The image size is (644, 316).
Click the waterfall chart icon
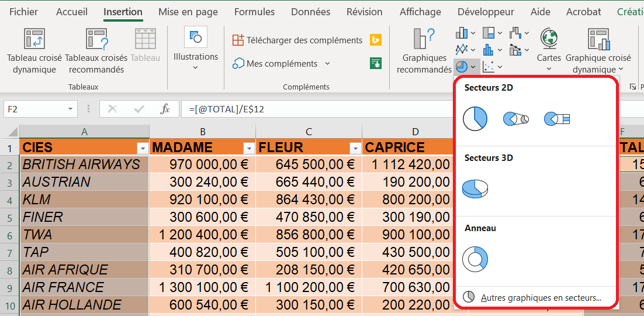pos(515,33)
